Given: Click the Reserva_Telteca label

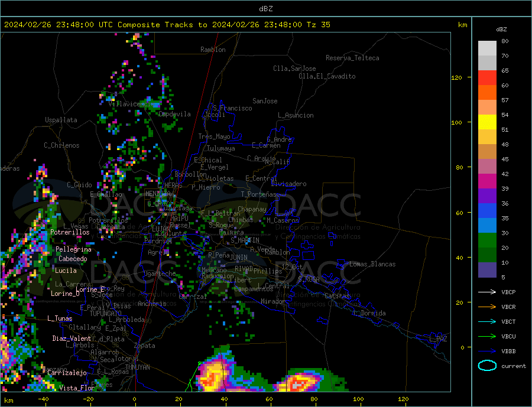Looking at the screenshot, I should pos(352,58).
